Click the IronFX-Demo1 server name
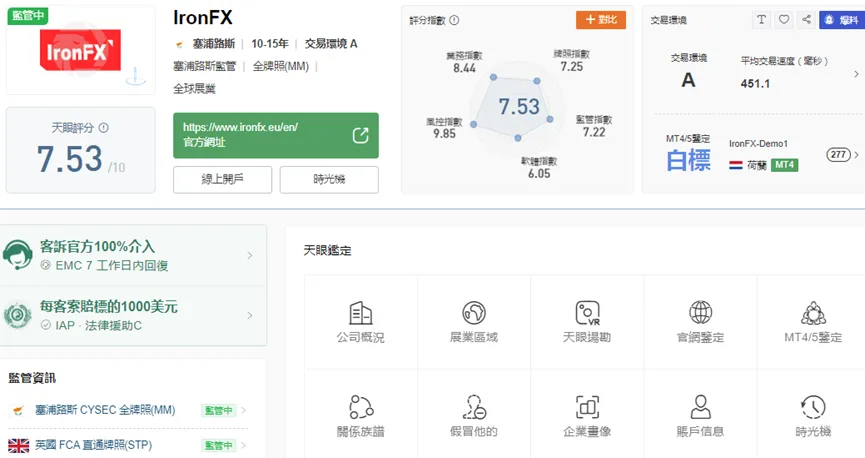This screenshot has height=458, width=865. click(x=759, y=143)
